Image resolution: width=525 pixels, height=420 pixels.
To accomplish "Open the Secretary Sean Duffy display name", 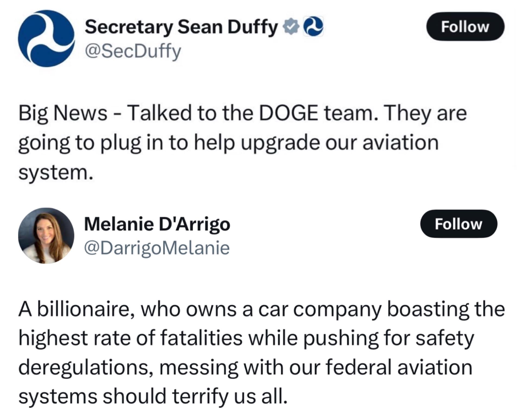I will click(181, 27).
